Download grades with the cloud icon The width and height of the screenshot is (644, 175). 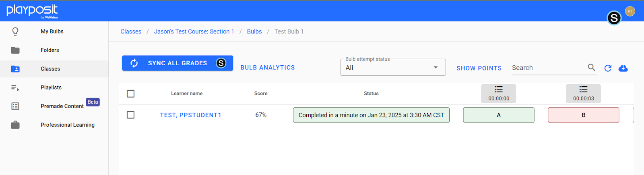[623, 68]
